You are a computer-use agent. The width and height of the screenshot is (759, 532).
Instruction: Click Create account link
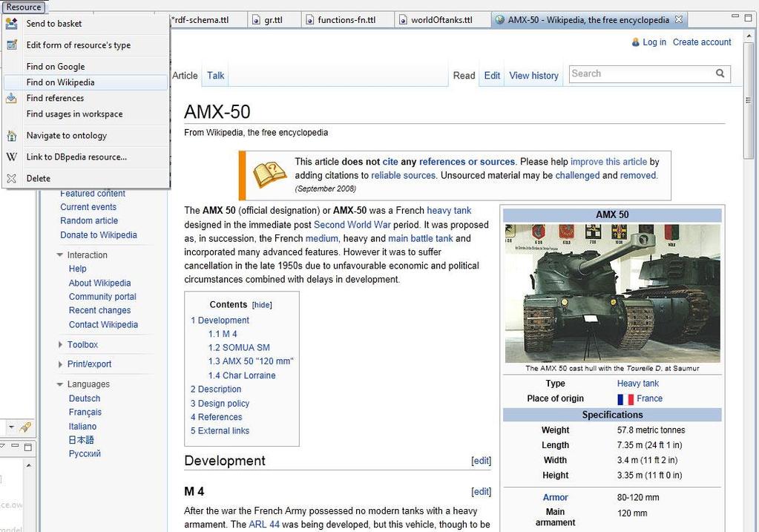[702, 42]
